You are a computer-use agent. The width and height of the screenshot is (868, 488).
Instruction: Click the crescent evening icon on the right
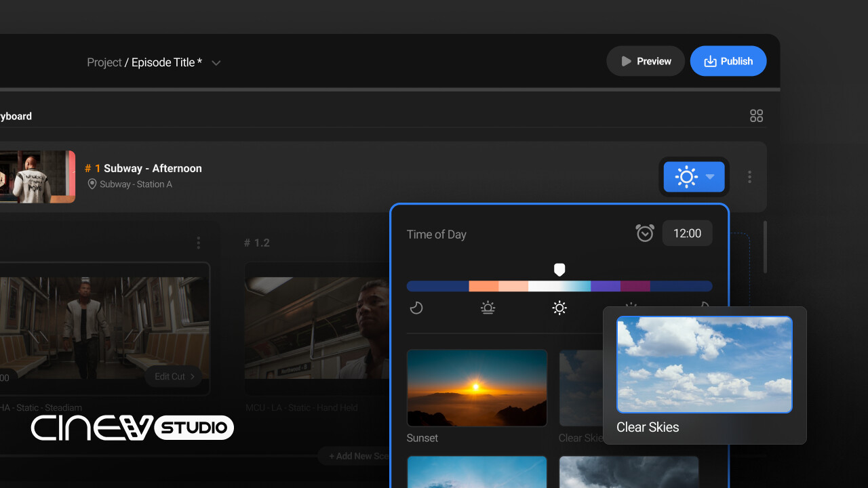pos(703,308)
